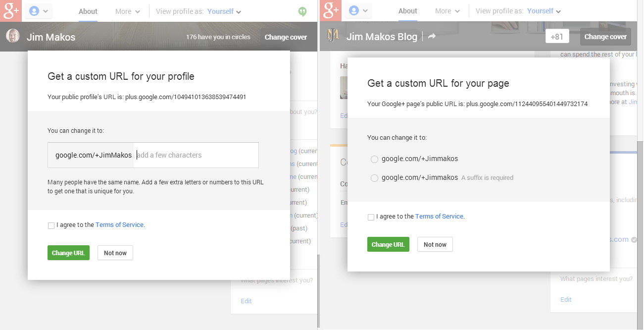644x330 pixels.
Task: Click the Google+ logo in left window
Action: click(x=11, y=11)
